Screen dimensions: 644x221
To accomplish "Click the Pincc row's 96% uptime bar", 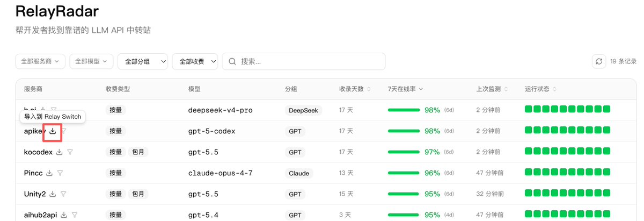I will tap(404, 173).
